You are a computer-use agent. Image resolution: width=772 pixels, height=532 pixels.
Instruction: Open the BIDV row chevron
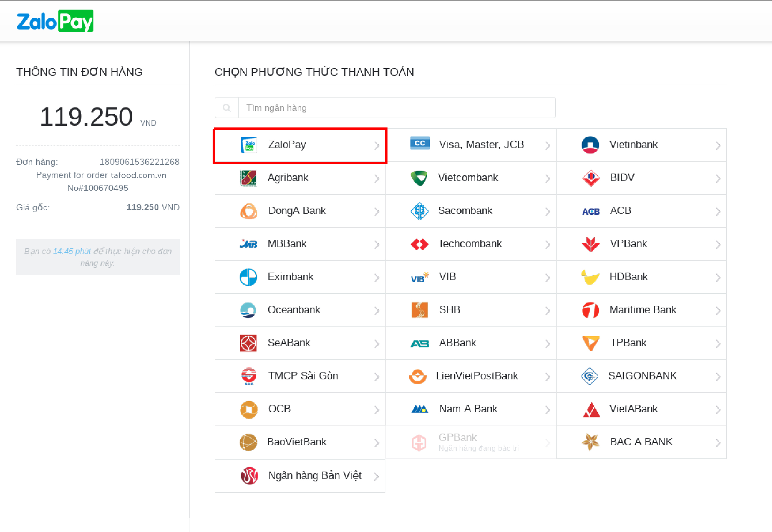[x=718, y=179]
